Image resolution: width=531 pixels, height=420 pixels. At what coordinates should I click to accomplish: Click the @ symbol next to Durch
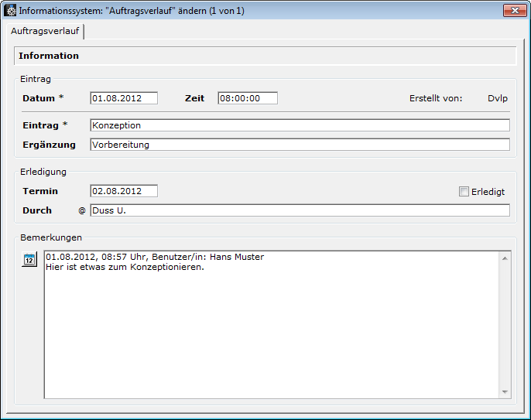pyautogui.click(x=82, y=210)
